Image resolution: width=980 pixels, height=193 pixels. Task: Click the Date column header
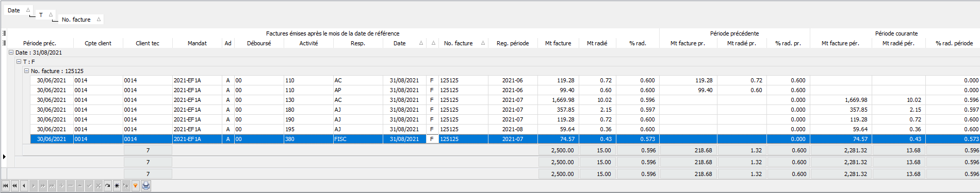click(404, 43)
